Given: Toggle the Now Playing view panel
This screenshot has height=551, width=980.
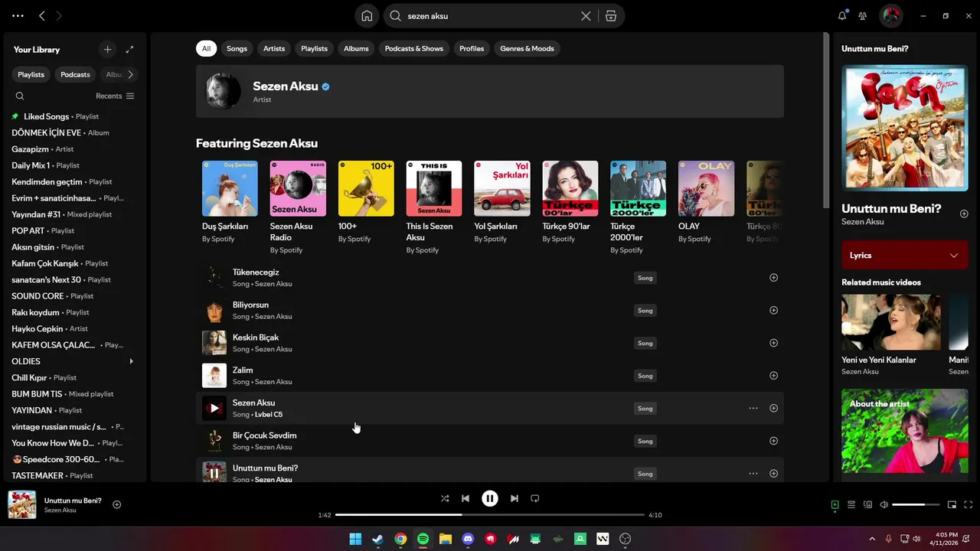Looking at the screenshot, I should point(835,504).
